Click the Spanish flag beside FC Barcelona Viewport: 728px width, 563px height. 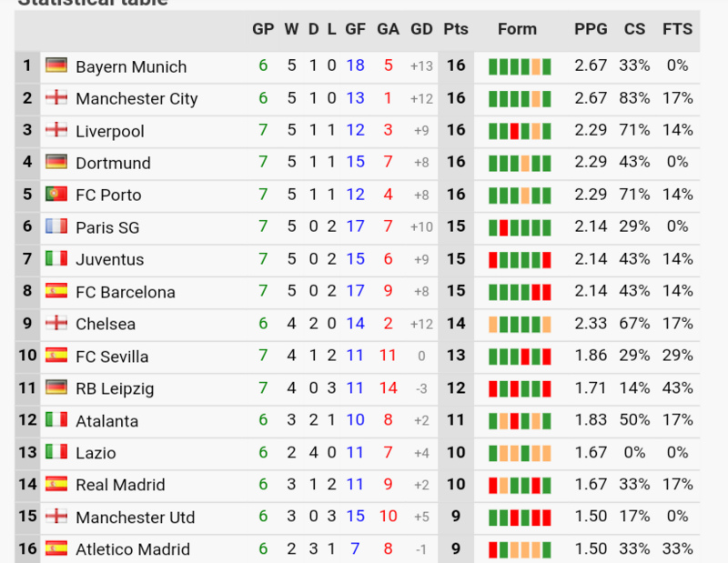(x=56, y=291)
